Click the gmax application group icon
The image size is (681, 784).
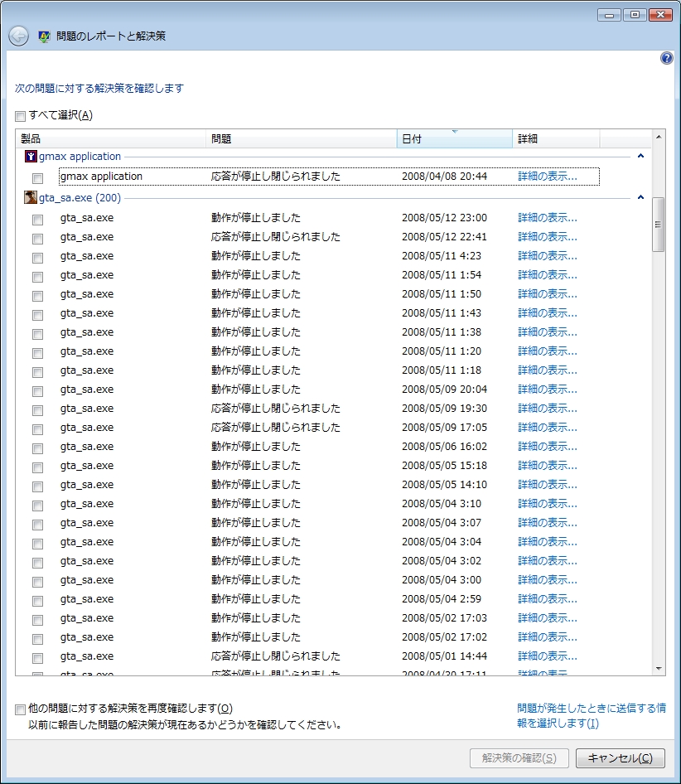(x=31, y=157)
